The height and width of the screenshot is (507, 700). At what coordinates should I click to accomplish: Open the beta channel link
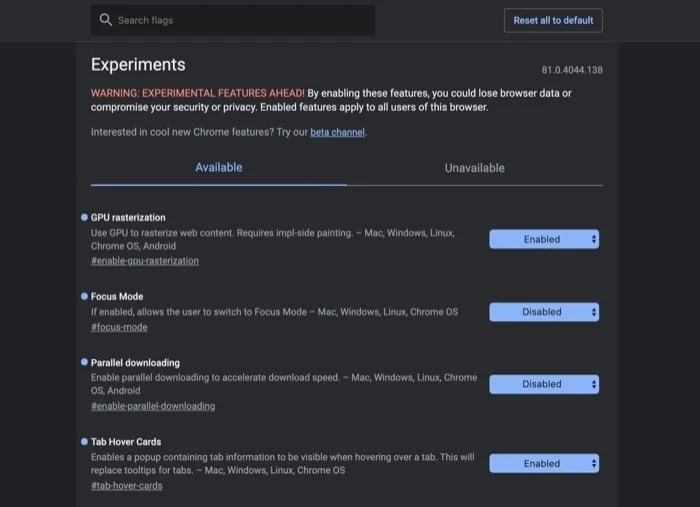pos(337,132)
